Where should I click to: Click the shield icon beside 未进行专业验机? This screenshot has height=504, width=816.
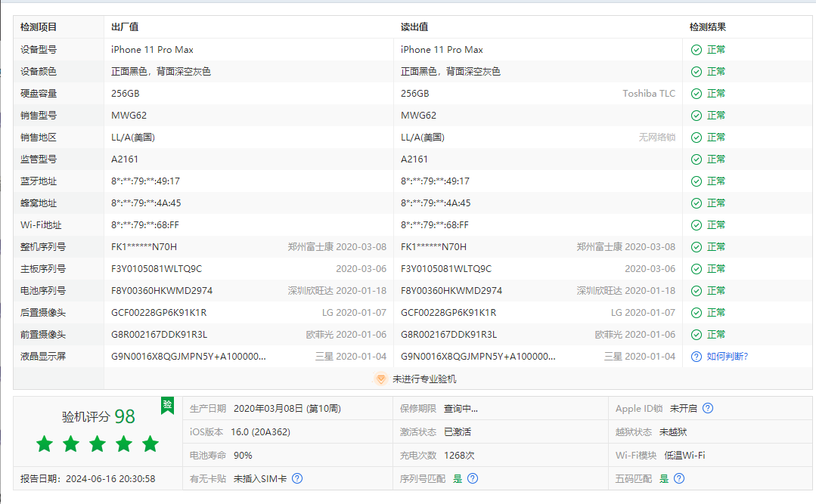[x=381, y=379]
